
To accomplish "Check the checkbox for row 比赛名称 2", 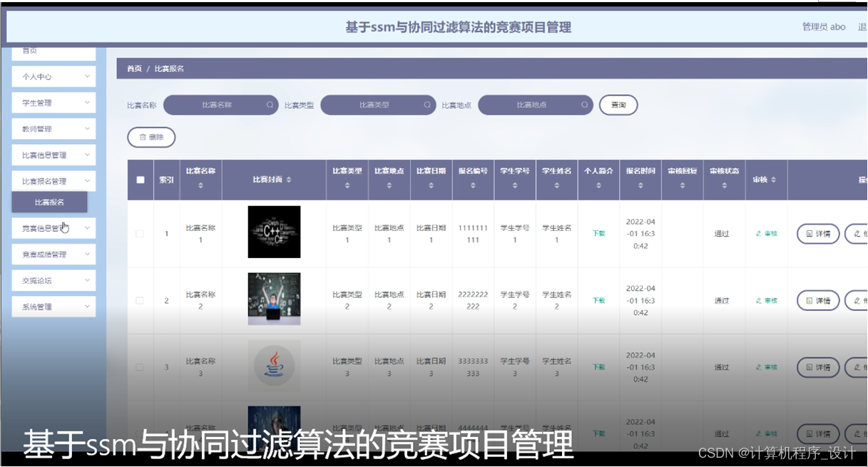I will (x=140, y=300).
